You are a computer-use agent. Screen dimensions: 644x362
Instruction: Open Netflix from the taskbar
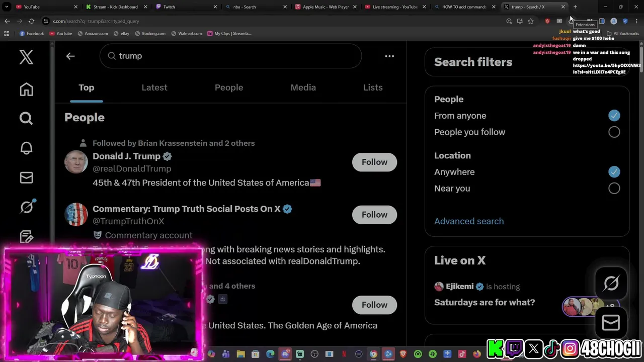tap(344, 354)
